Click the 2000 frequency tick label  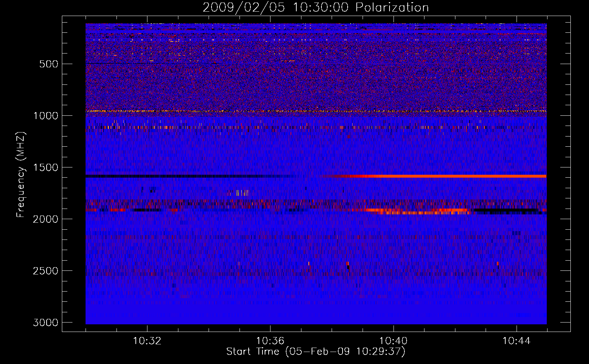tap(46, 219)
